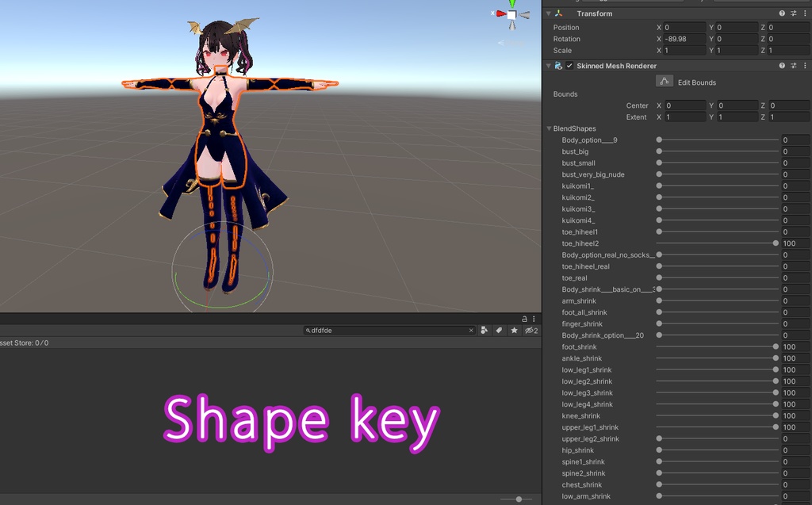Enable or disable Skinned Mesh Renderer checkbox
Screen dimensions: 812x505
(569, 66)
